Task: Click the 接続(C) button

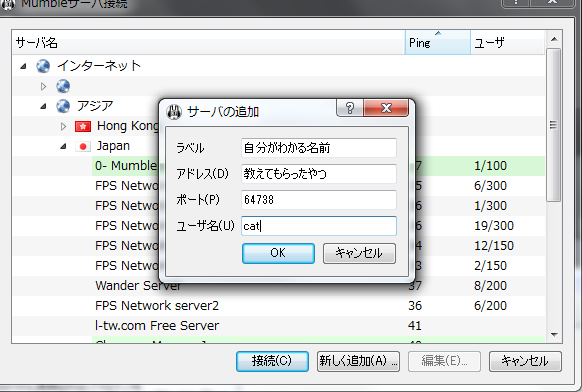Action: [x=272, y=361]
